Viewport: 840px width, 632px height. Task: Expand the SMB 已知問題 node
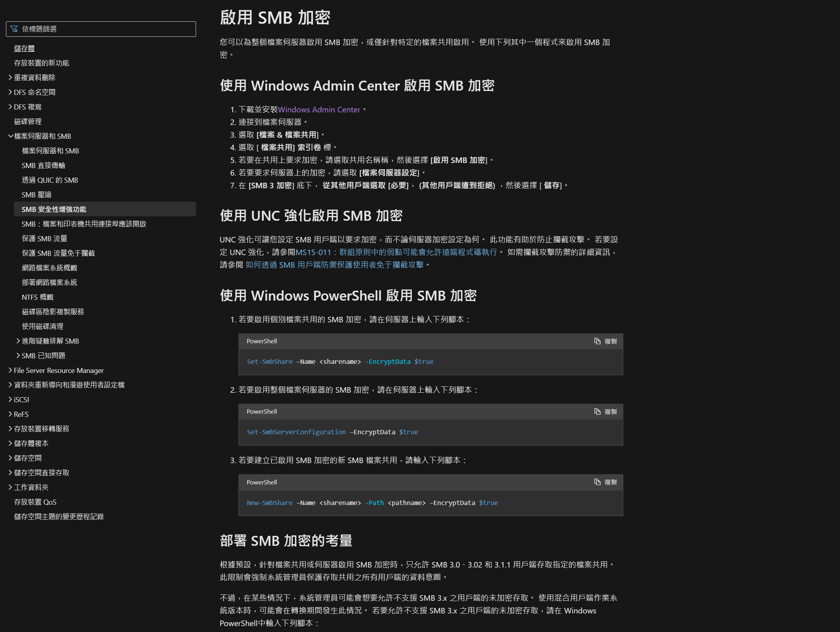click(x=18, y=356)
